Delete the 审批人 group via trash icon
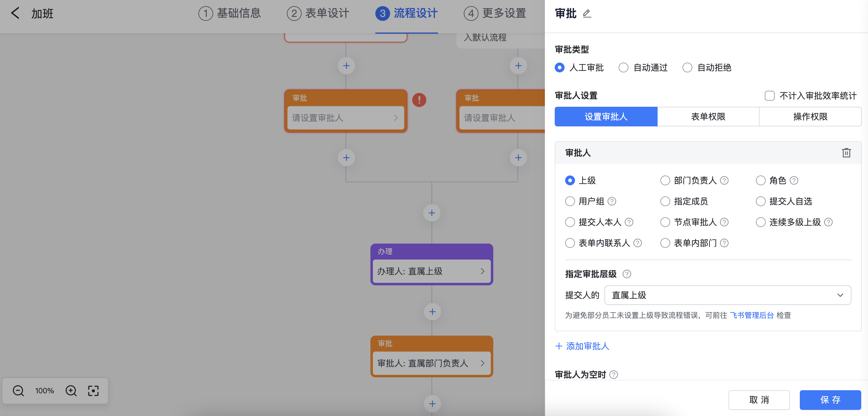This screenshot has height=416, width=868. [847, 153]
